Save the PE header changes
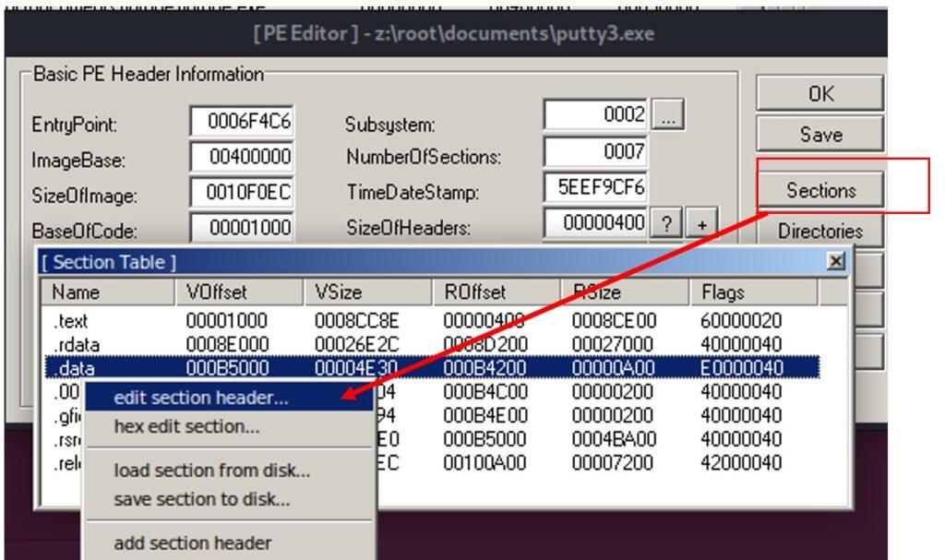The width and height of the screenshot is (945, 560). point(820,134)
